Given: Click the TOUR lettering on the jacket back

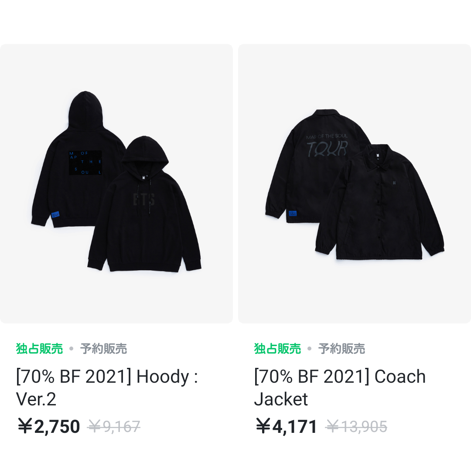Looking at the screenshot, I should click(x=327, y=148).
